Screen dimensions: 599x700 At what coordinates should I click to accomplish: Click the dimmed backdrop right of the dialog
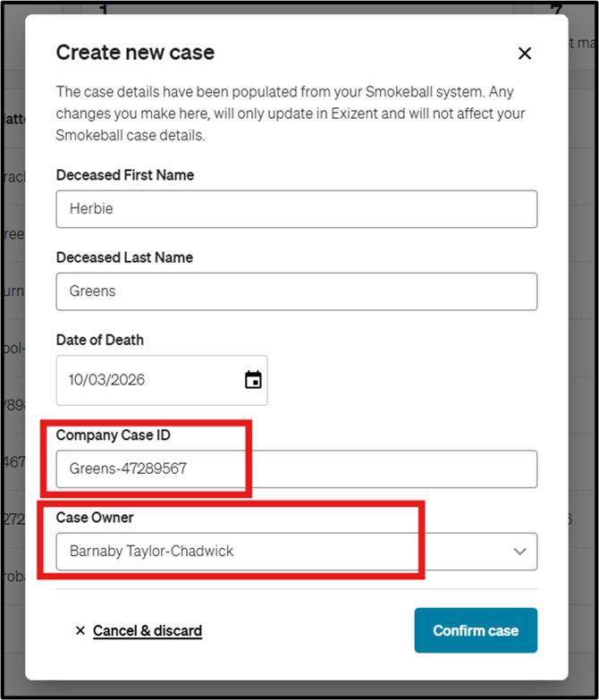point(583,358)
